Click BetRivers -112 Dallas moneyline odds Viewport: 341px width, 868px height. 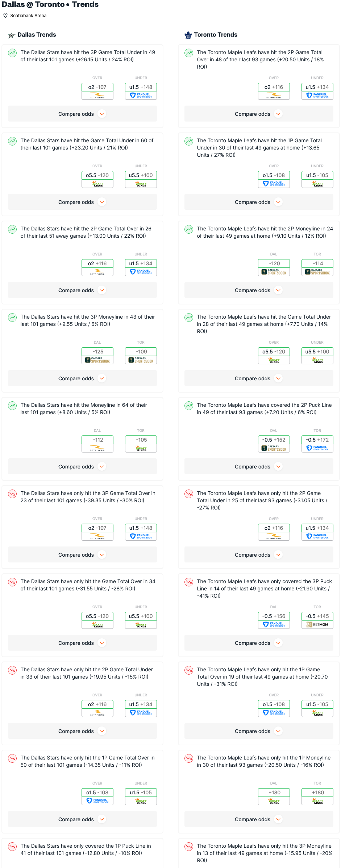click(97, 444)
